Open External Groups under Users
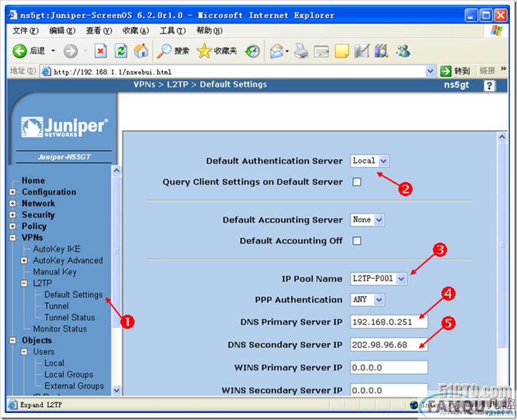The height and width of the screenshot is (420, 517). pos(74,386)
